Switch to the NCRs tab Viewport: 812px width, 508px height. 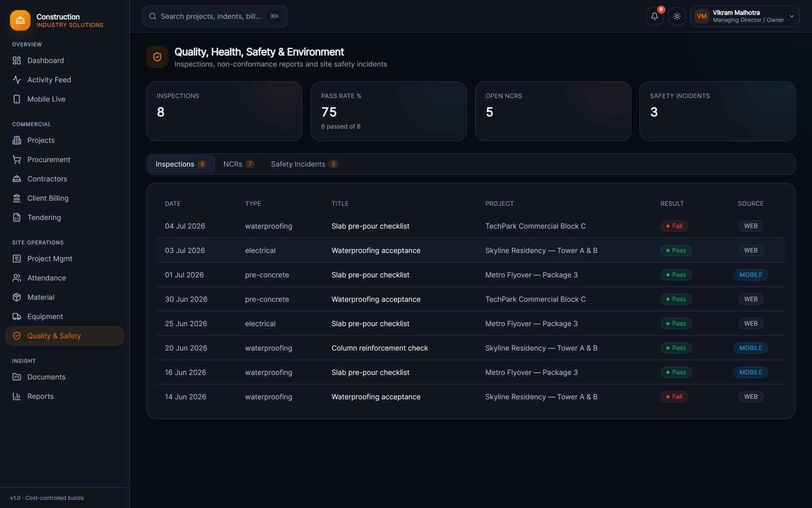pos(239,164)
